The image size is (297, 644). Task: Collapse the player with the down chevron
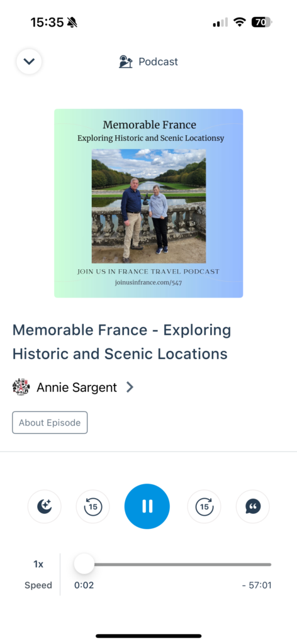pyautogui.click(x=29, y=62)
